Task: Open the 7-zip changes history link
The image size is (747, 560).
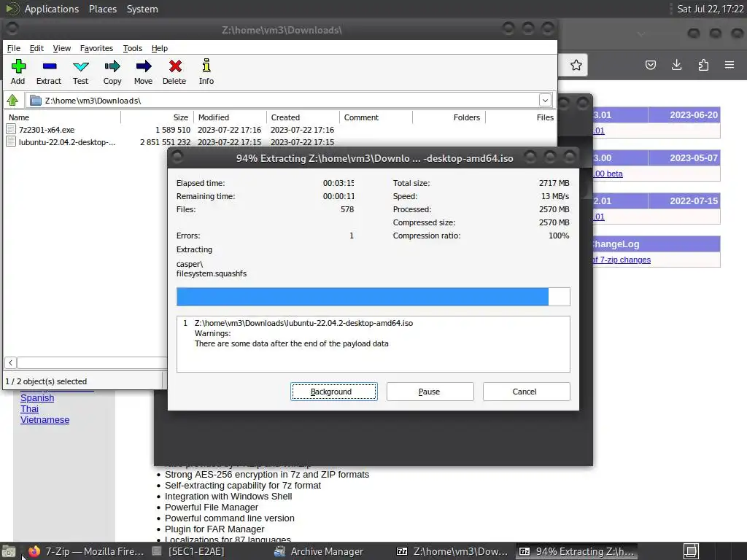Action: [x=622, y=260]
